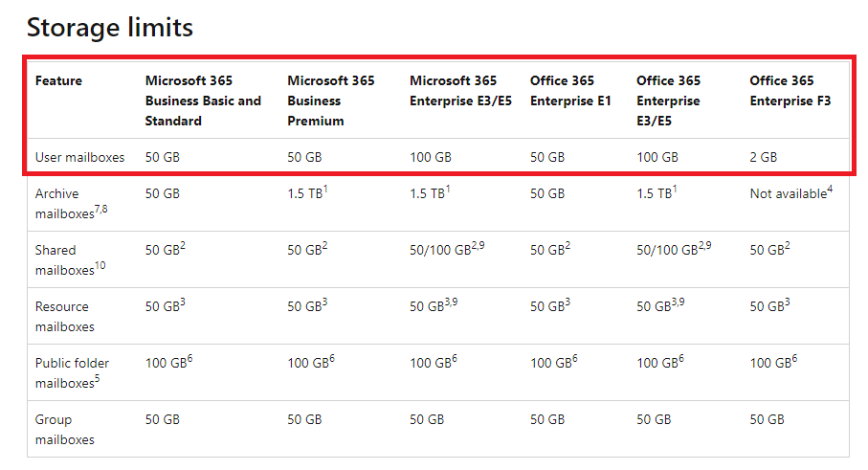
Task: Click 100 GB under Microsoft 365 Enterprise, User mailboxes
Action: (431, 157)
